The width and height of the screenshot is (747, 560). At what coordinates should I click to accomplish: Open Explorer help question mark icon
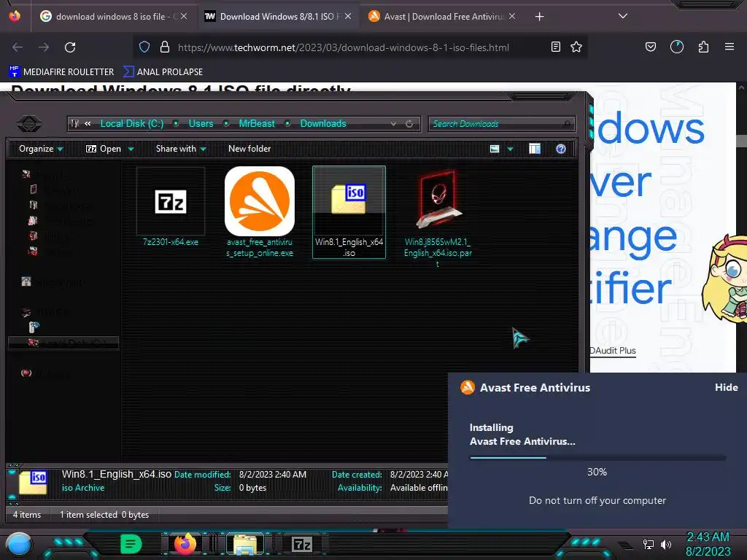[x=561, y=149]
